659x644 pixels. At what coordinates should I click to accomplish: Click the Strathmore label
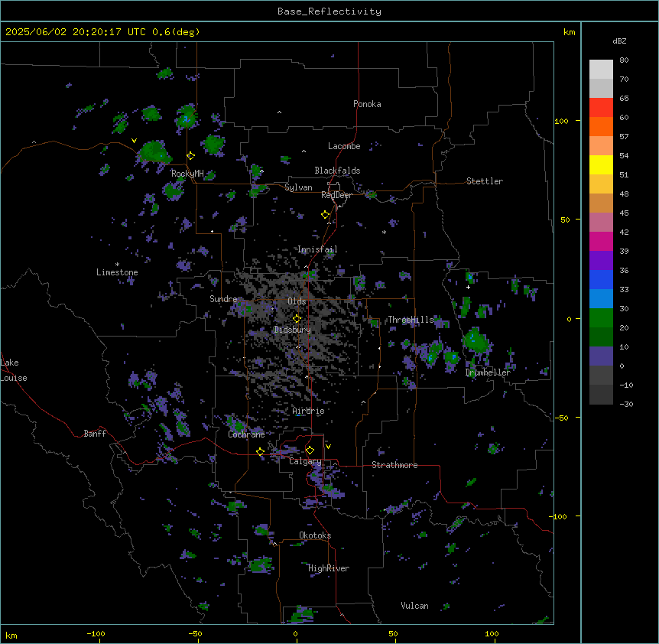pos(394,465)
